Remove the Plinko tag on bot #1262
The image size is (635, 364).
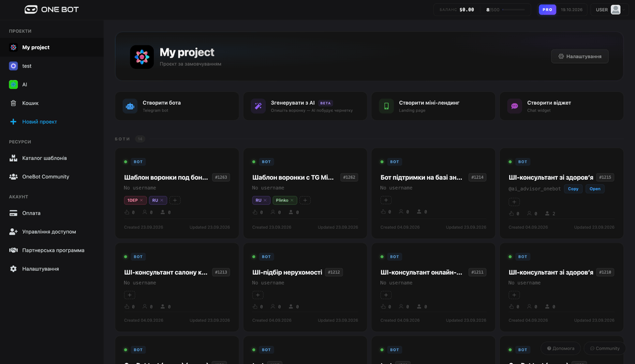click(292, 200)
